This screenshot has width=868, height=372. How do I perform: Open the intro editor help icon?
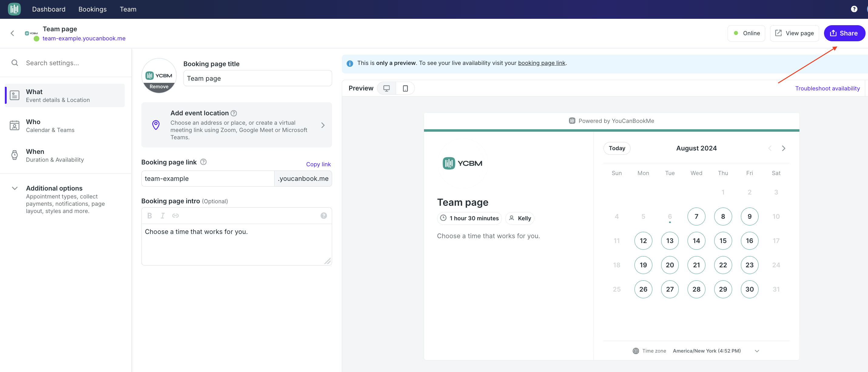coord(324,216)
